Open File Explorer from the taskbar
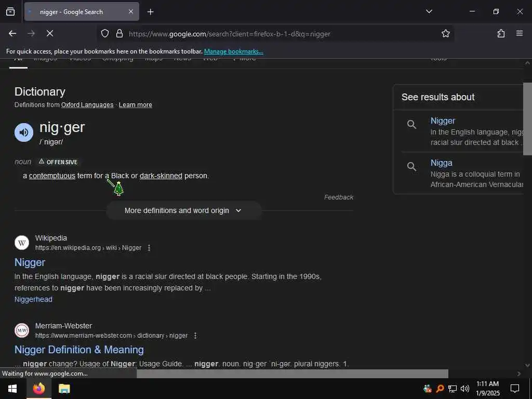The width and height of the screenshot is (532, 399). [64, 389]
